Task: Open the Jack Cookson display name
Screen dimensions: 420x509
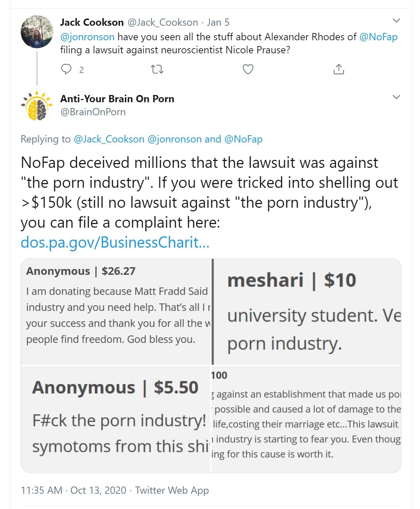Action: coord(92,22)
